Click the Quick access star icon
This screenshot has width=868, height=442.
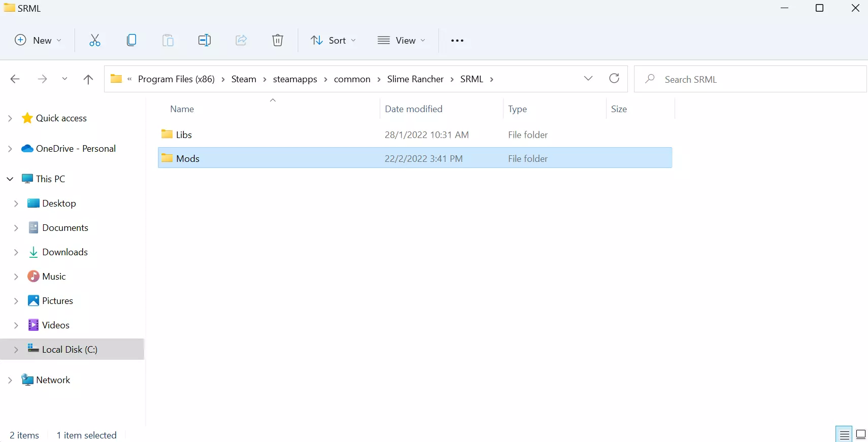point(27,118)
